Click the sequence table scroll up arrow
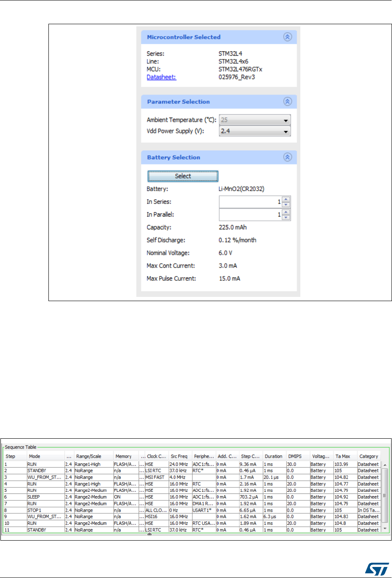The image size is (392, 578). 385,464
